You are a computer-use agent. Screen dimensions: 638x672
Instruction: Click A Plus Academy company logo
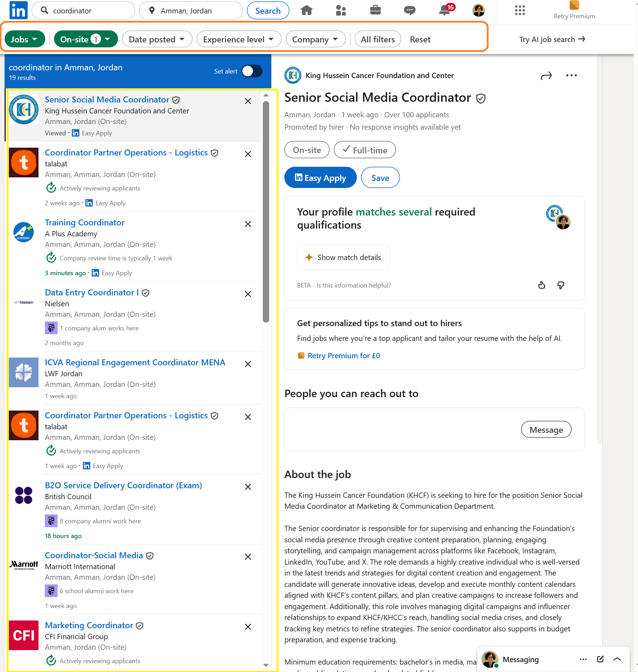pyautogui.click(x=24, y=232)
